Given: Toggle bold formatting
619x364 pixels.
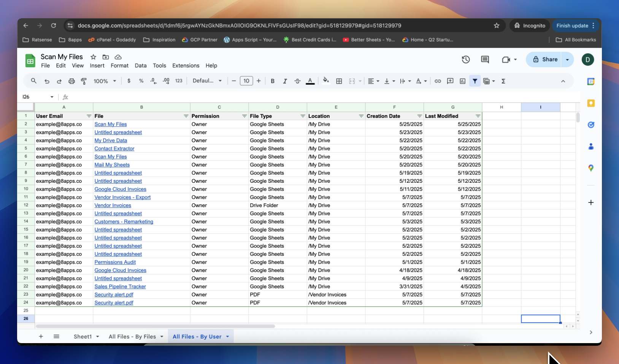Looking at the screenshot, I should (273, 81).
